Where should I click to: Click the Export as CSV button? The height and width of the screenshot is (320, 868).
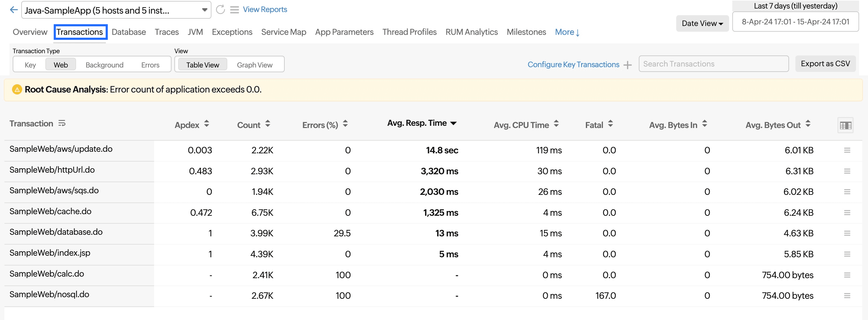[x=826, y=63]
